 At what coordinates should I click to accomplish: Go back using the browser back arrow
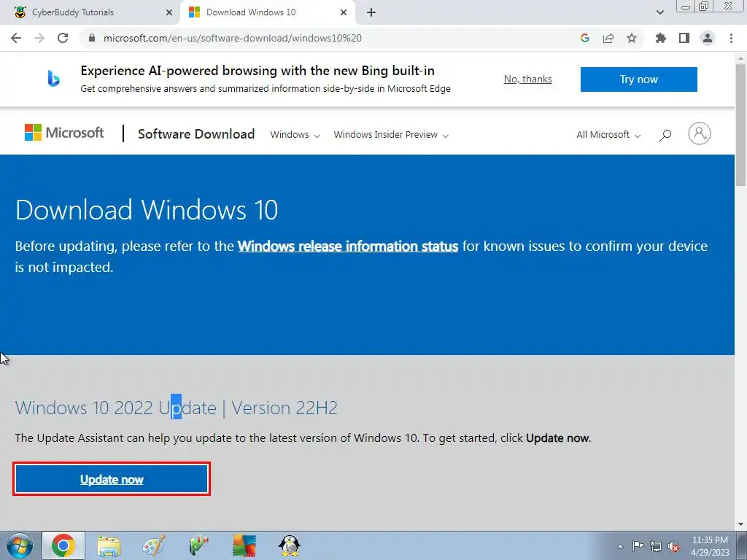pyautogui.click(x=16, y=38)
